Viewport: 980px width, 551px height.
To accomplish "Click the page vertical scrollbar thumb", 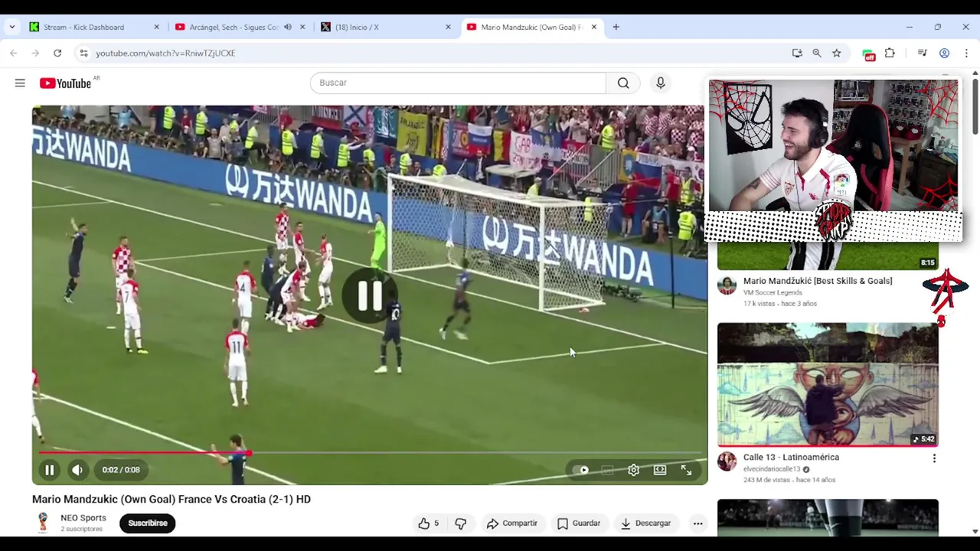I will 975,106.
